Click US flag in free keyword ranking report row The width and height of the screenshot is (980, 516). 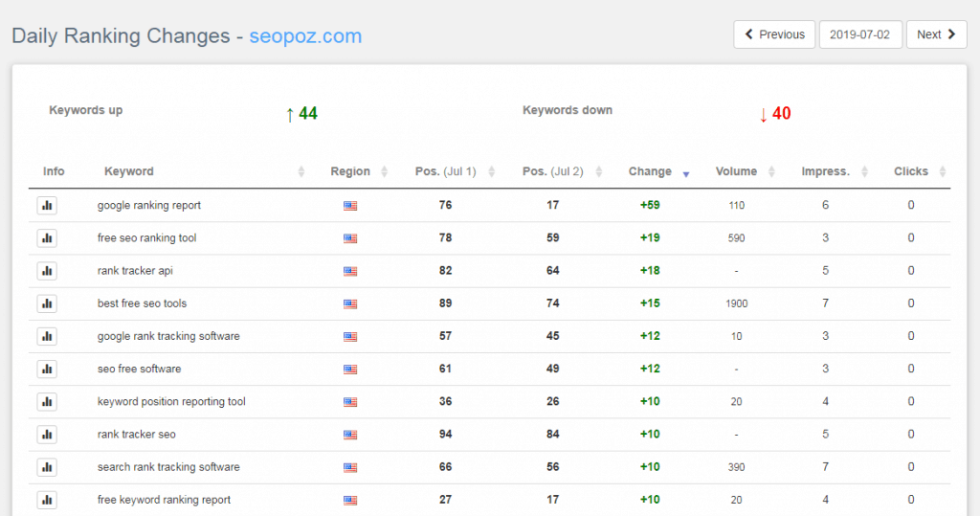pos(350,501)
